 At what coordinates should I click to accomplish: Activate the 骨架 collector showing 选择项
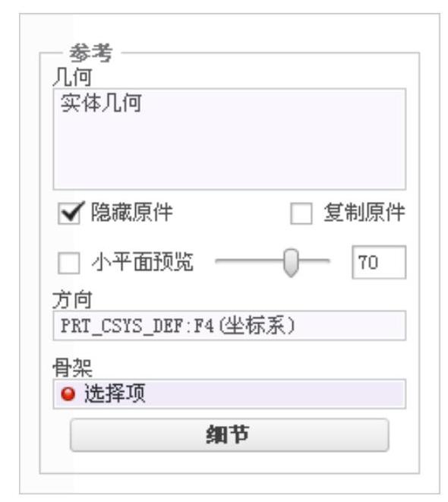click(229, 394)
